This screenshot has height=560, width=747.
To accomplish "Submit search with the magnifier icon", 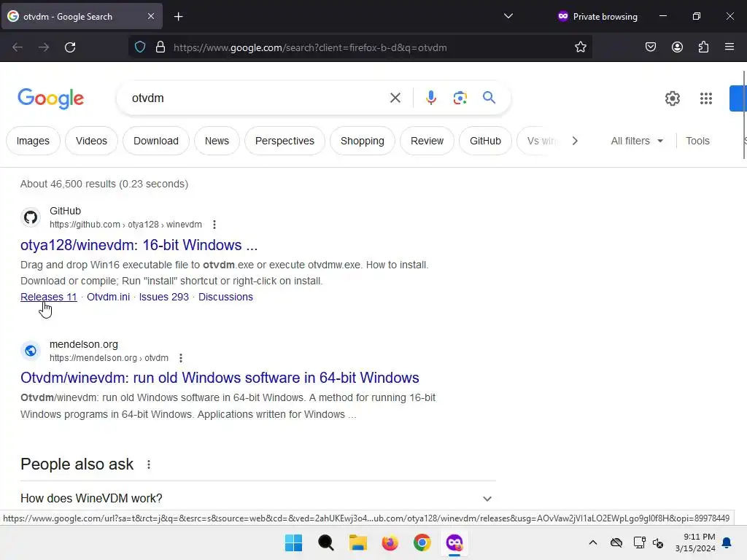I will pyautogui.click(x=489, y=98).
